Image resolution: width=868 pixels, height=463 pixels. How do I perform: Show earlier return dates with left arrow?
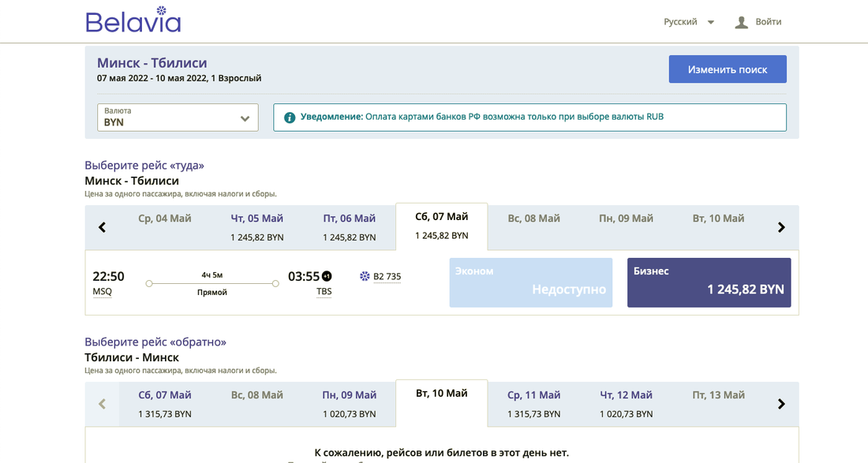coord(102,404)
